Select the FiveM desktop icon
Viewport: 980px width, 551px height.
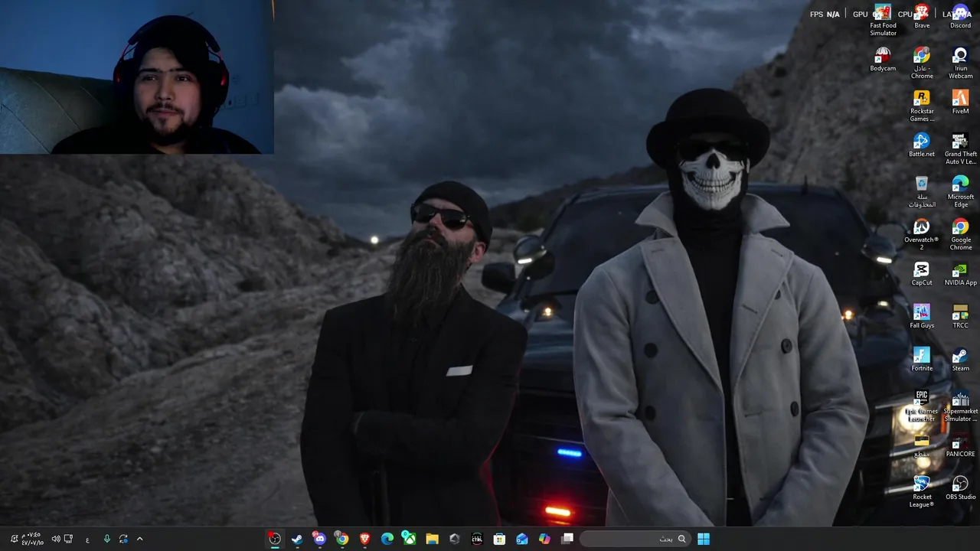(x=960, y=103)
